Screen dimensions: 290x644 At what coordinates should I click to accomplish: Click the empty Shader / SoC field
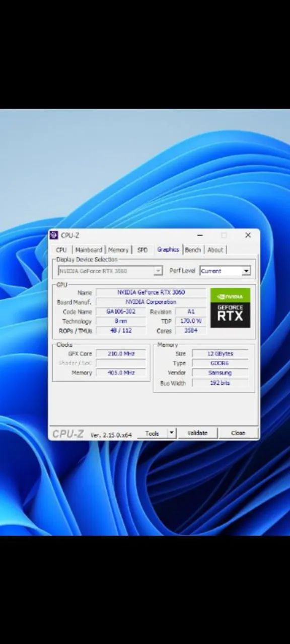click(x=121, y=363)
